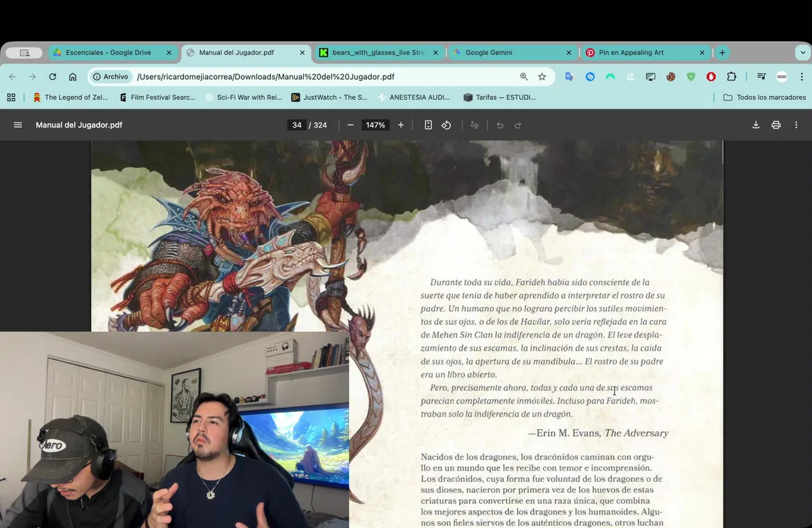812x528 pixels.
Task: Open the PDF viewer more actions menu
Action: [x=796, y=125]
